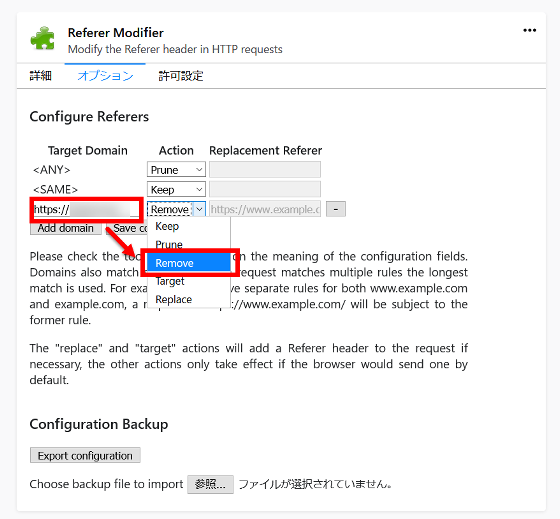The width and height of the screenshot is (560, 519).
Task: Choose Replace in the open dropdown list
Action: (x=189, y=299)
